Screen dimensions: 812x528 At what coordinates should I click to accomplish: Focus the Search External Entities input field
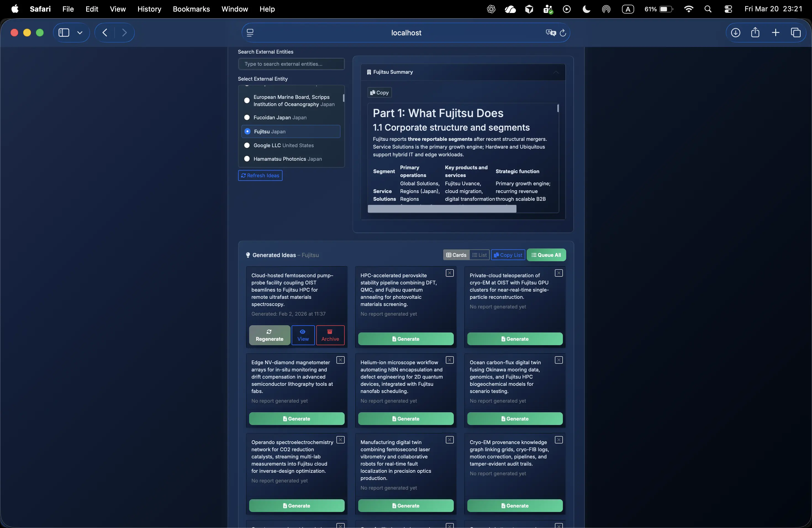click(x=291, y=64)
